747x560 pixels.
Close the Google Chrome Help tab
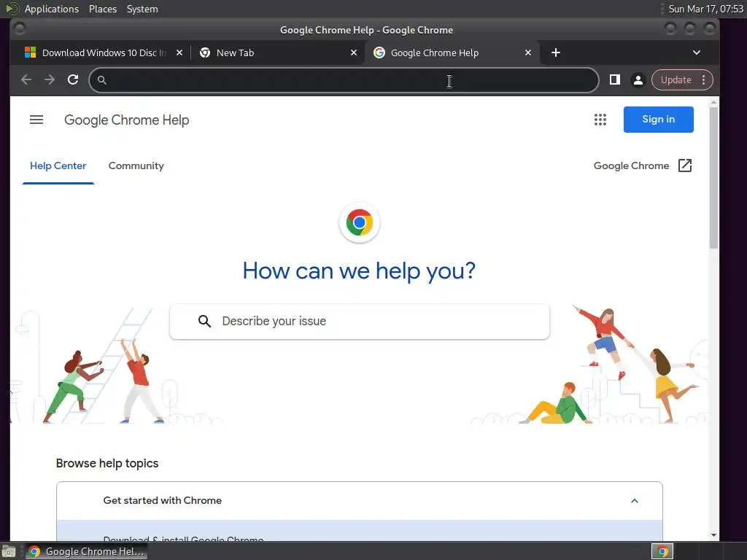[x=528, y=52]
